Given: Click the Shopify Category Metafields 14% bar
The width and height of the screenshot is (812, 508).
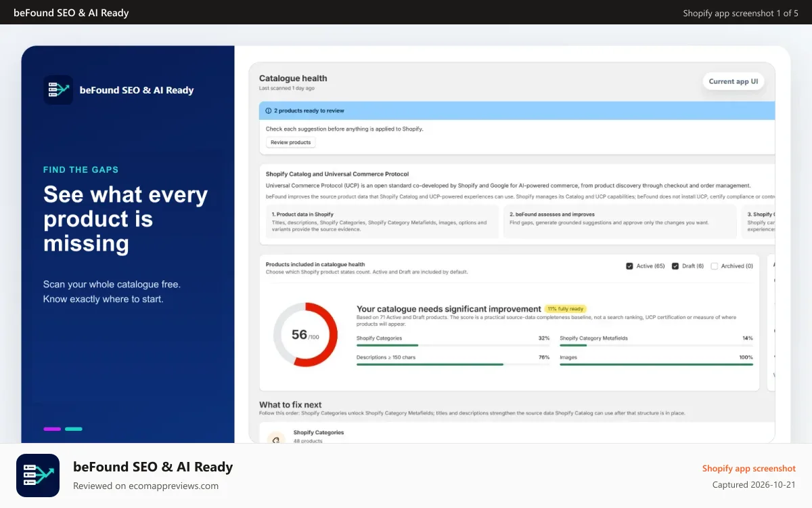Looking at the screenshot, I should coord(656,345).
